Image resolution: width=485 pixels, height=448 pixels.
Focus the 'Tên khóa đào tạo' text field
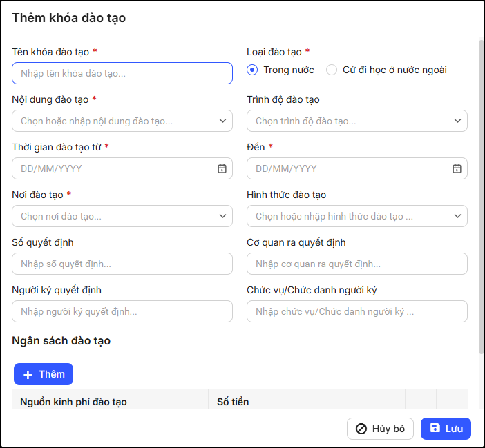122,73
